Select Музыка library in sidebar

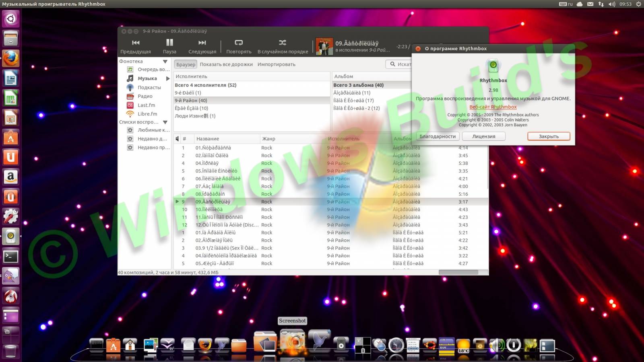click(x=147, y=78)
